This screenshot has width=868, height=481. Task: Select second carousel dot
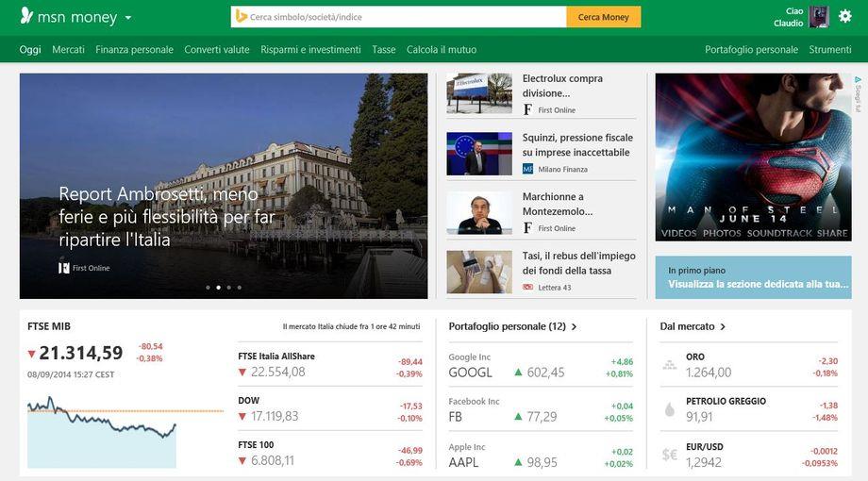[x=218, y=288]
